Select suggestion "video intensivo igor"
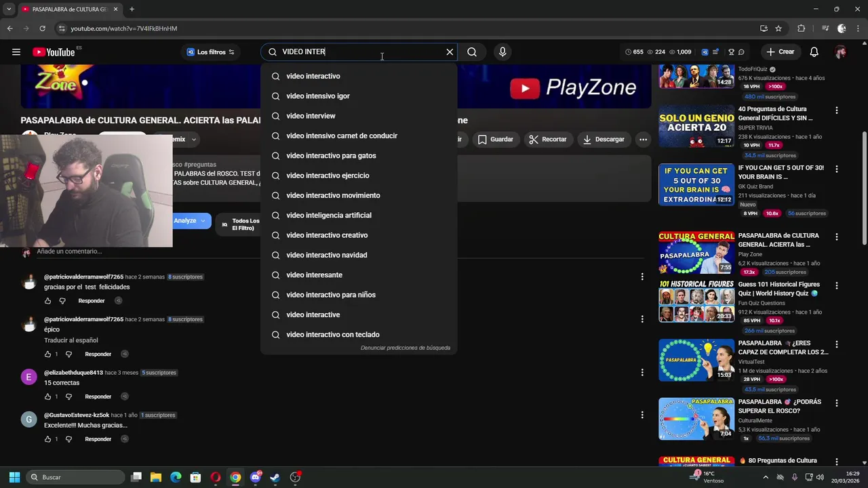868x488 pixels. pos(359,96)
